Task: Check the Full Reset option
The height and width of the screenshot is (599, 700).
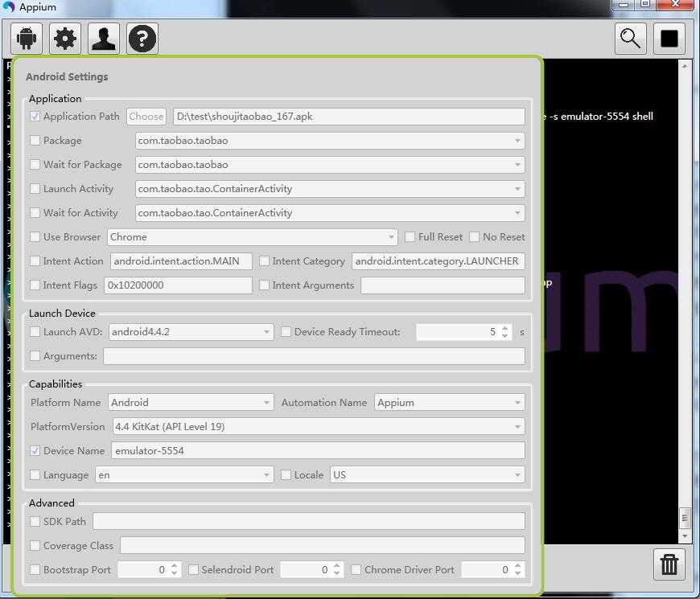Action: click(x=410, y=237)
